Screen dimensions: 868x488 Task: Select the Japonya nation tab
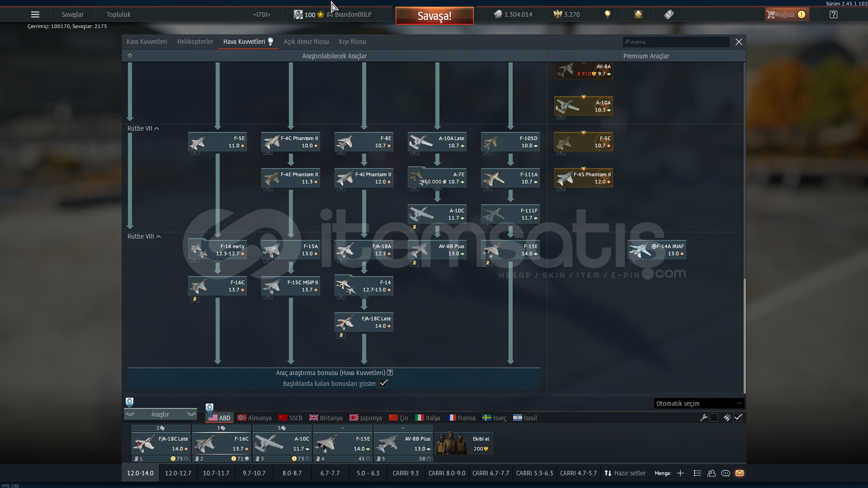click(366, 418)
